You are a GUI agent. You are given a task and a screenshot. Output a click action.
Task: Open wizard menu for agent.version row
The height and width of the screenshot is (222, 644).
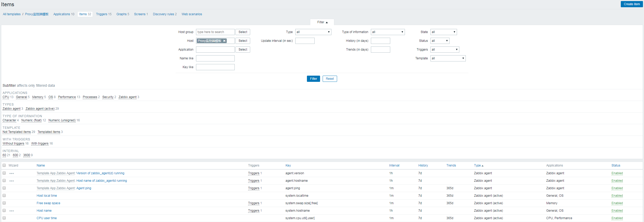click(x=12, y=173)
